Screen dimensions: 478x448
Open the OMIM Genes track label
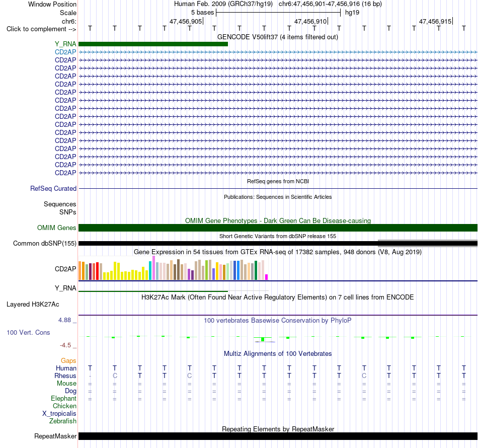56,228
